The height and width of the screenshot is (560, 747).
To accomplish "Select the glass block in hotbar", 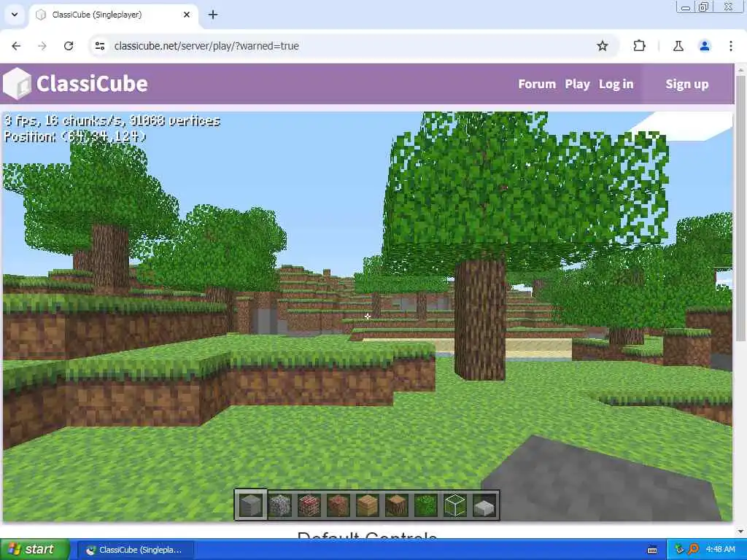I will pyautogui.click(x=455, y=505).
